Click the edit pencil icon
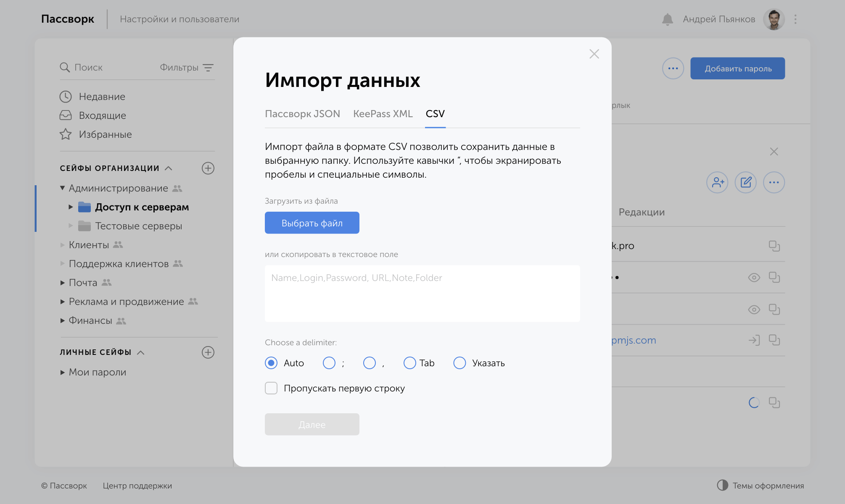The image size is (845, 504). tap(746, 182)
